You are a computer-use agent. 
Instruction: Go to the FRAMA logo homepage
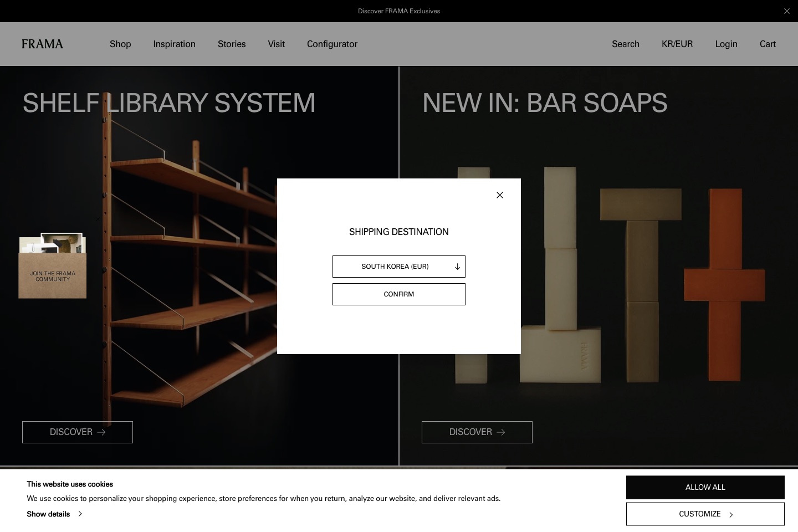[x=42, y=44]
